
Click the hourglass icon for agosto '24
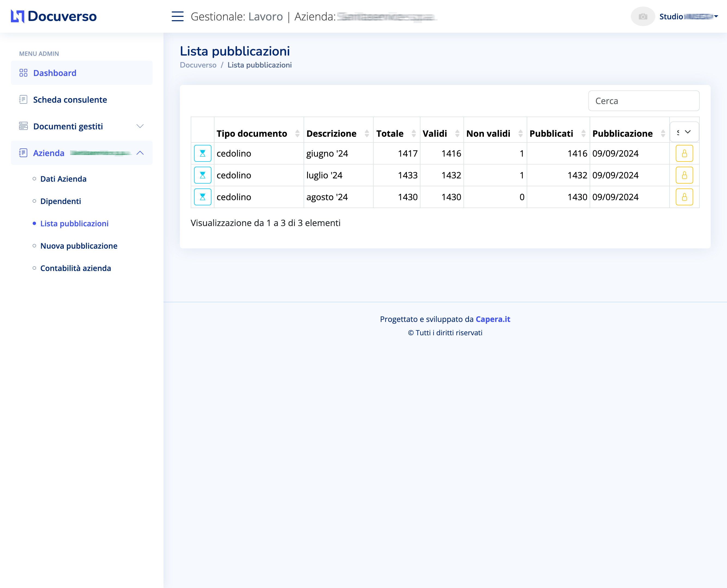(202, 197)
